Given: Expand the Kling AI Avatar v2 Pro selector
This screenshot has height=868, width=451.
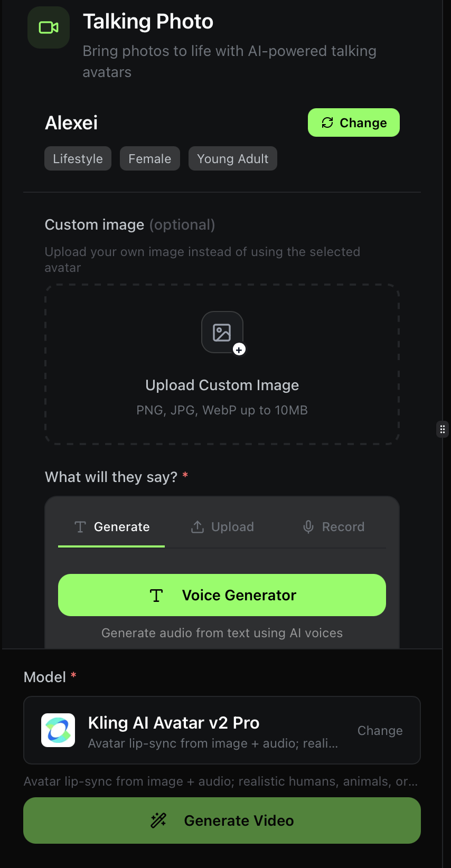Looking at the screenshot, I should pyautogui.click(x=222, y=730).
